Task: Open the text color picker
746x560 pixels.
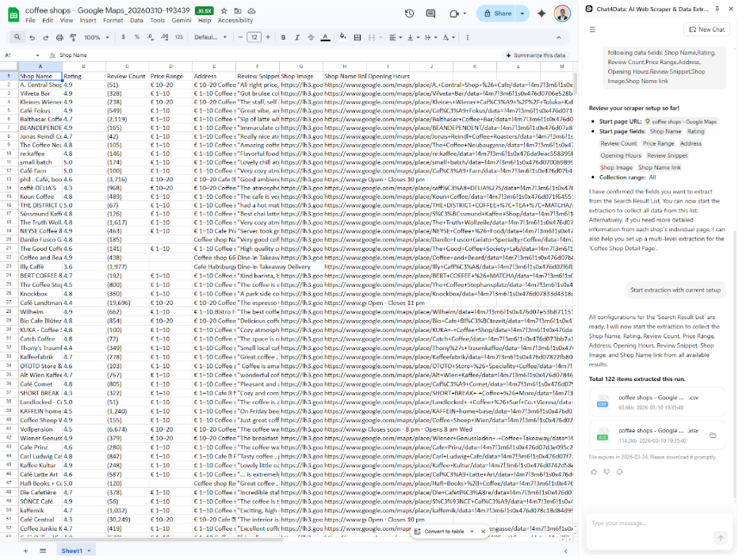Action: click(x=325, y=37)
